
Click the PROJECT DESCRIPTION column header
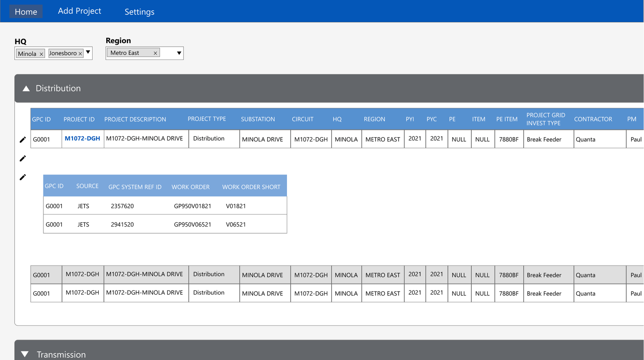pyautogui.click(x=135, y=119)
